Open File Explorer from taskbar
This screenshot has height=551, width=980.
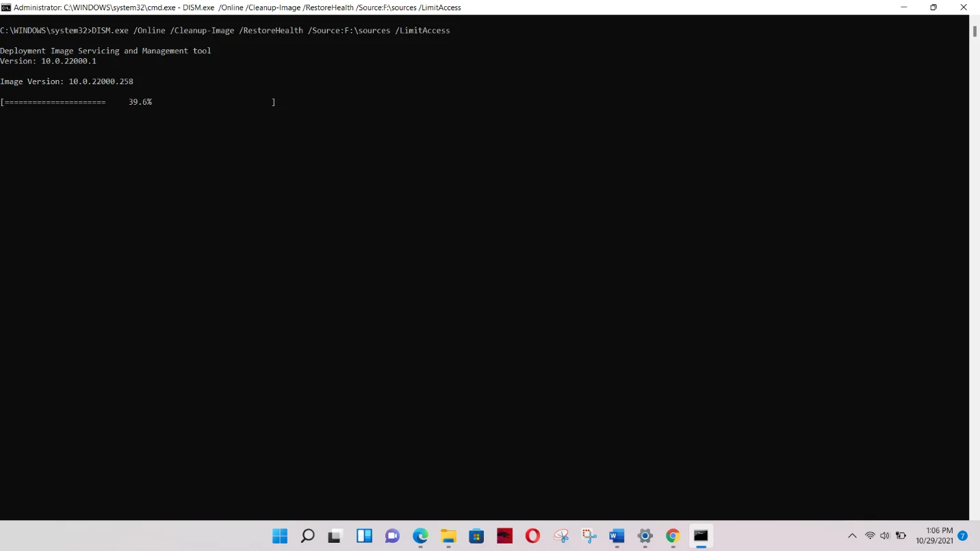click(x=448, y=536)
